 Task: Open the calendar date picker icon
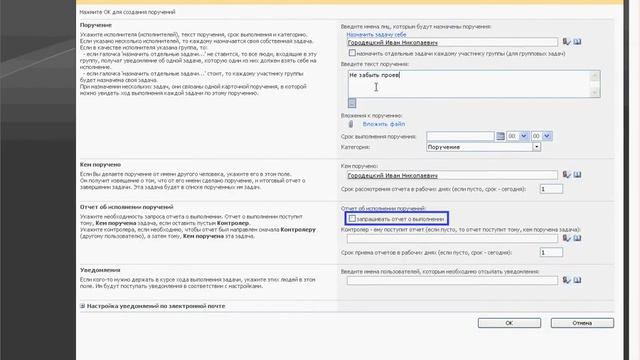coord(500,136)
